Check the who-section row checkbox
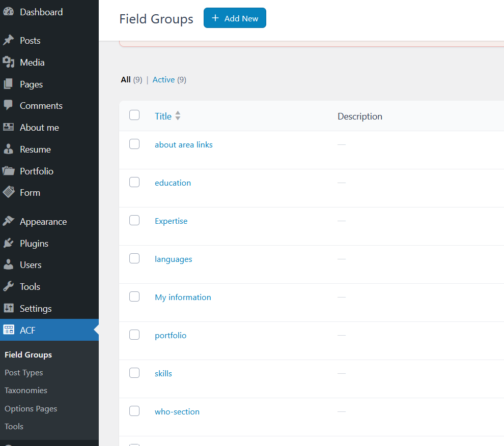This screenshot has width=504, height=446. click(134, 411)
